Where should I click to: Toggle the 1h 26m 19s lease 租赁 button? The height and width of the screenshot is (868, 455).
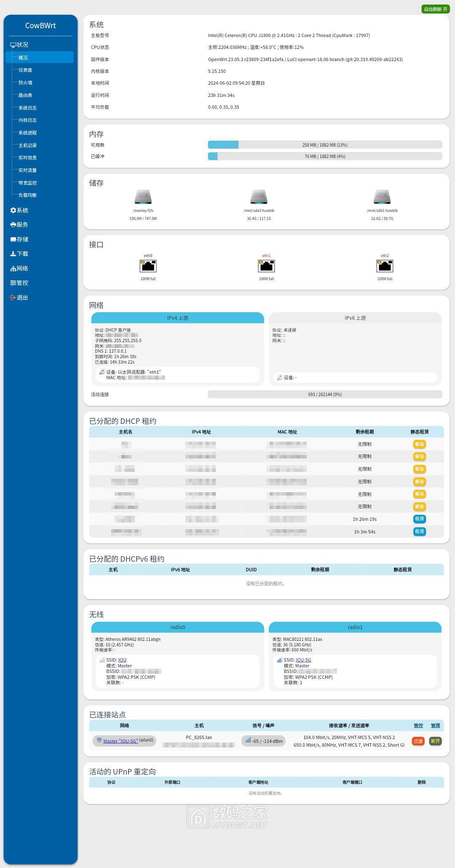tap(419, 519)
